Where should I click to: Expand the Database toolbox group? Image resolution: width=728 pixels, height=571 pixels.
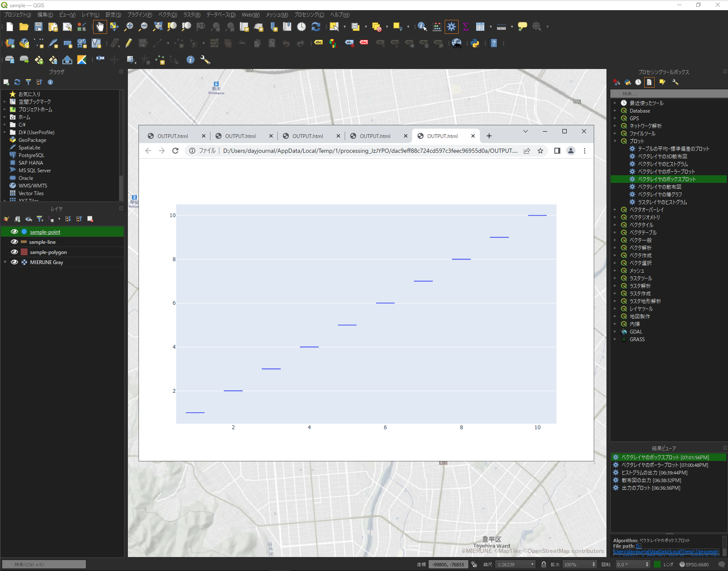[x=615, y=110]
